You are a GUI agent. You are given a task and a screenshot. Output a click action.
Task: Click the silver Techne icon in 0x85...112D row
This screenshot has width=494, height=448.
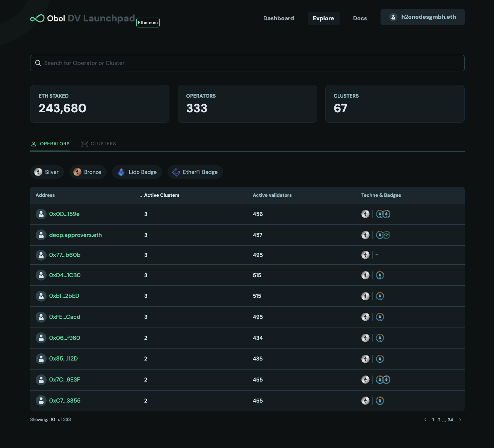[366, 359]
